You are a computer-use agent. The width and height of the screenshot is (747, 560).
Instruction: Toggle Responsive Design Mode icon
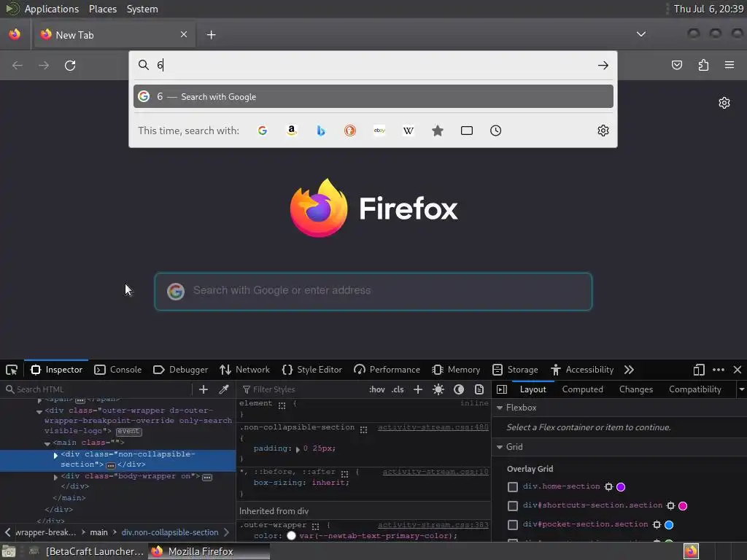(x=699, y=370)
